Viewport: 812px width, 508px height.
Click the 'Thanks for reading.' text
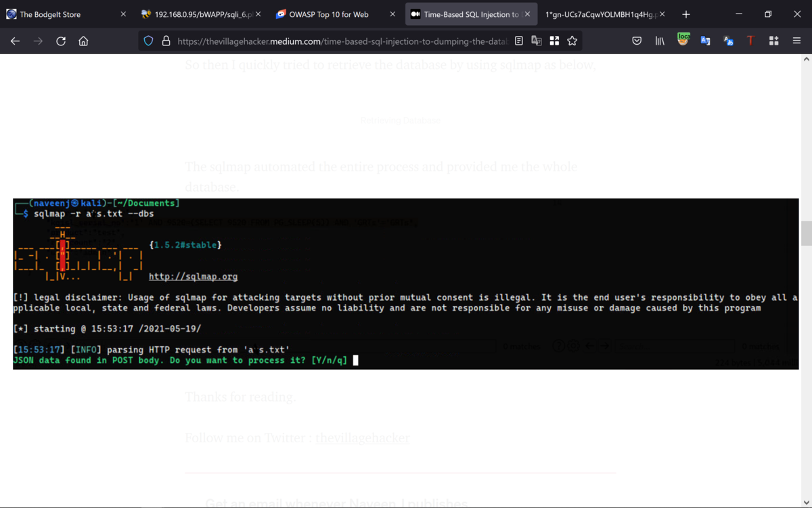240,397
